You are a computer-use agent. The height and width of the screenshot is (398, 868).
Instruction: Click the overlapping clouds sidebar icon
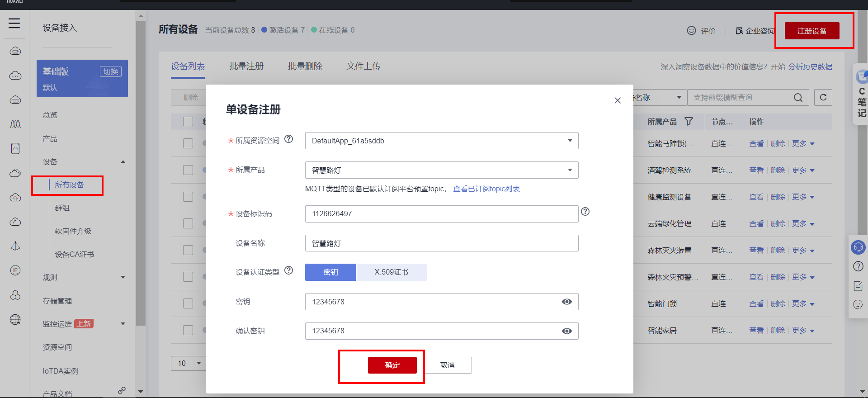tap(15, 173)
